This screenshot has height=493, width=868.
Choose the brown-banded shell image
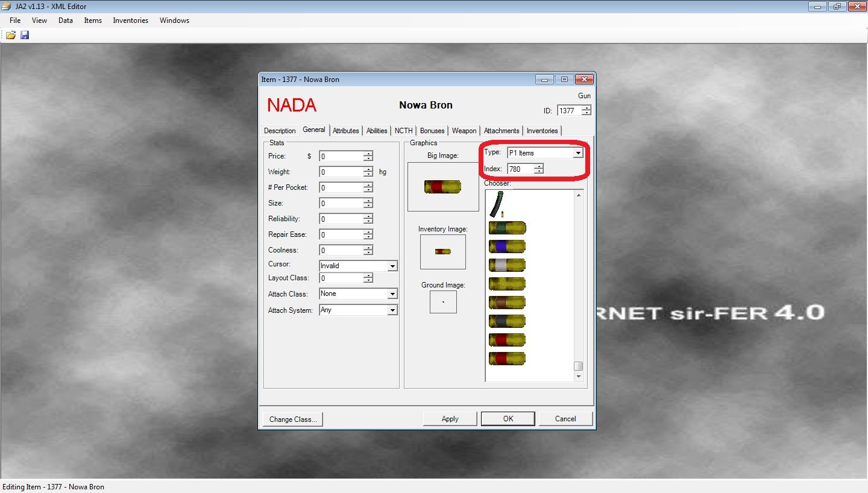coord(507,303)
